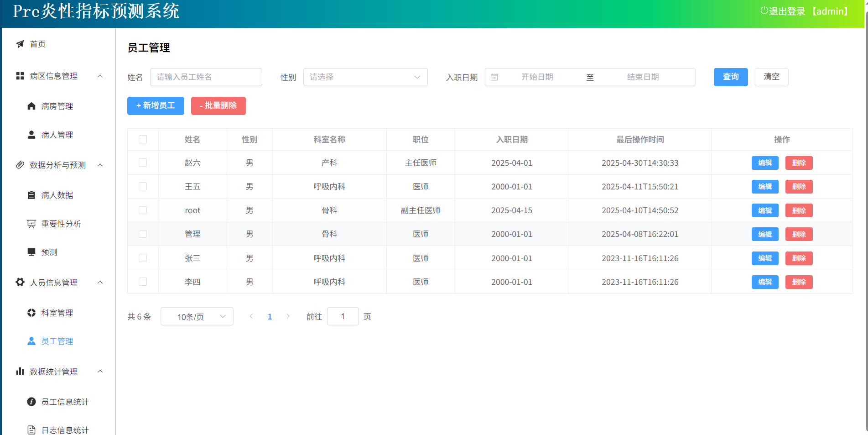The height and width of the screenshot is (435, 868).
Task: Open the 10条/页 page size dropdown
Action: [x=197, y=316]
